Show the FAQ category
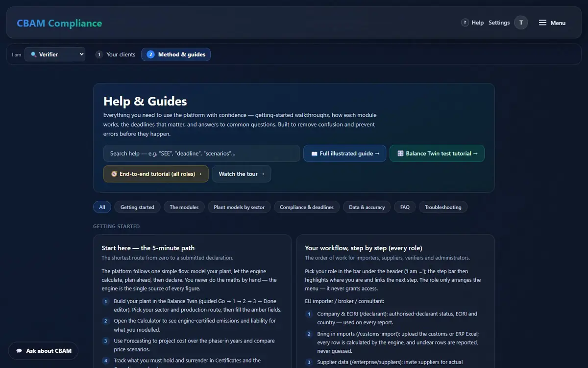This screenshot has height=368, width=588. click(x=405, y=207)
